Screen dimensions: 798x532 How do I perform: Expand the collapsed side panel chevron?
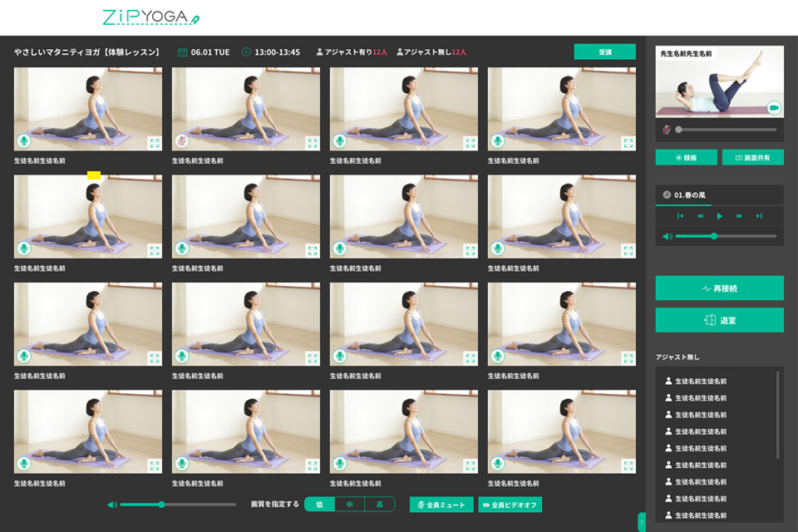pyautogui.click(x=641, y=522)
